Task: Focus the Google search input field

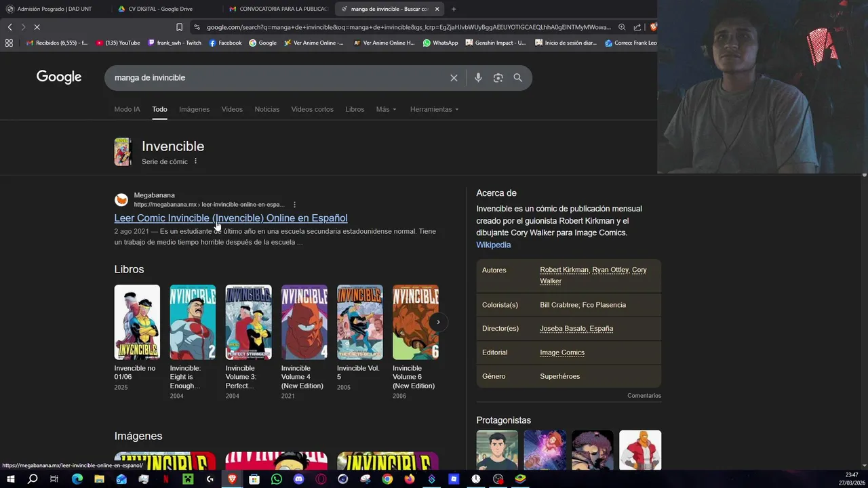Action: tap(278, 78)
